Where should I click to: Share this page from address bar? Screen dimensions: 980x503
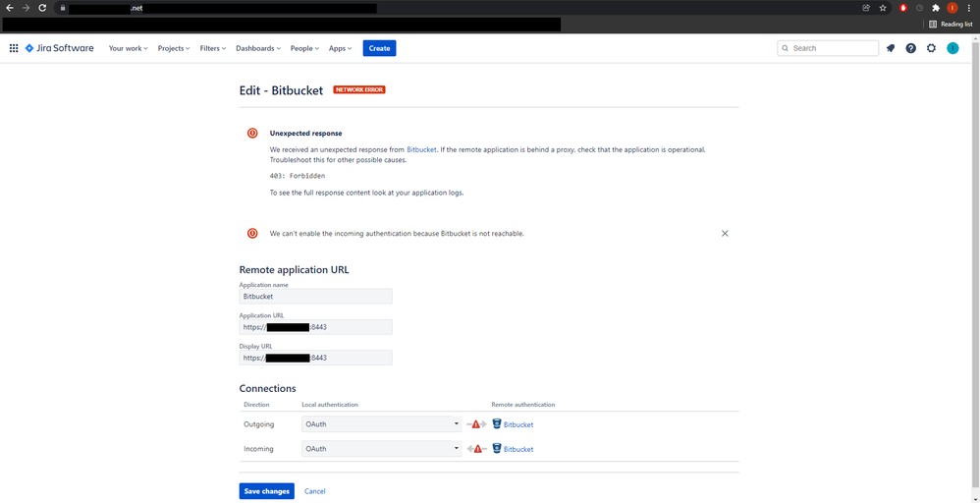coord(866,8)
